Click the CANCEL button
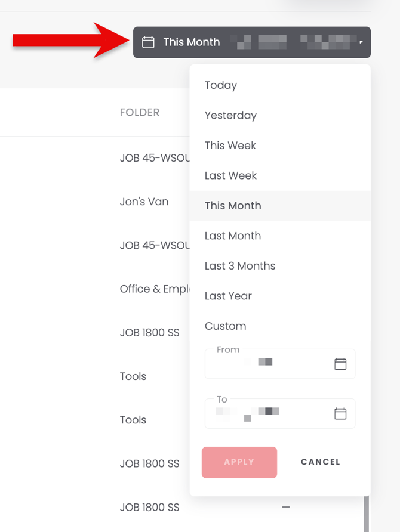400x532 pixels. pyautogui.click(x=320, y=462)
